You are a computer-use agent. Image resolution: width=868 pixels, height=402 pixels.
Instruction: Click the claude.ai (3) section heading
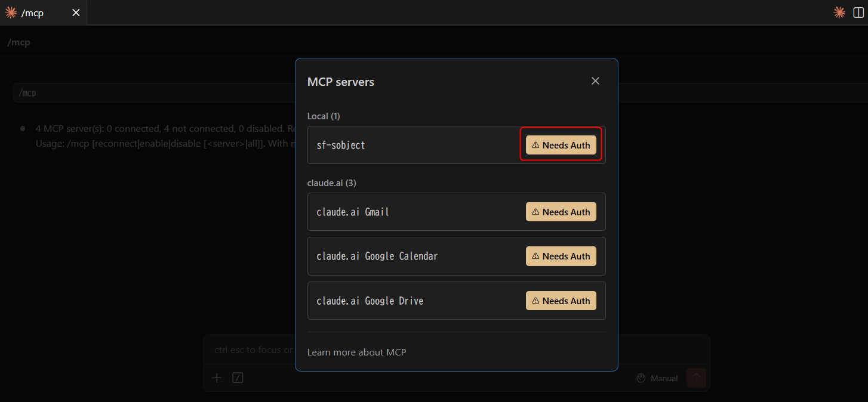pyautogui.click(x=332, y=183)
